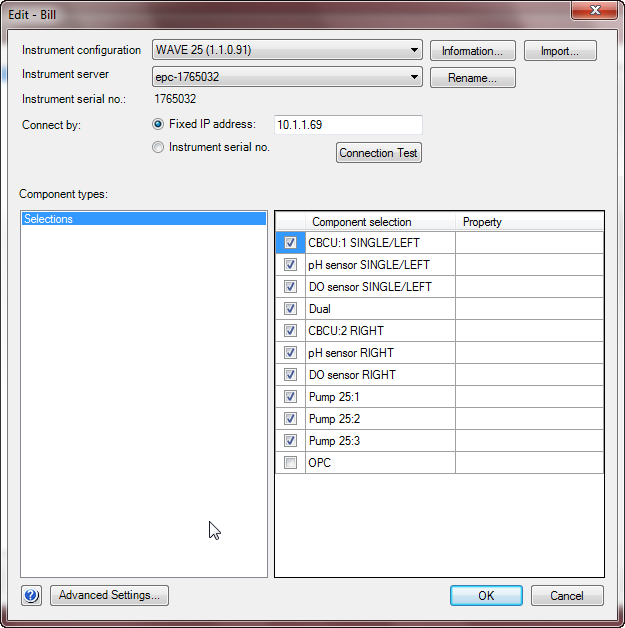Open Instrument server dropdown
This screenshot has height=628, width=625.
[x=287, y=77]
